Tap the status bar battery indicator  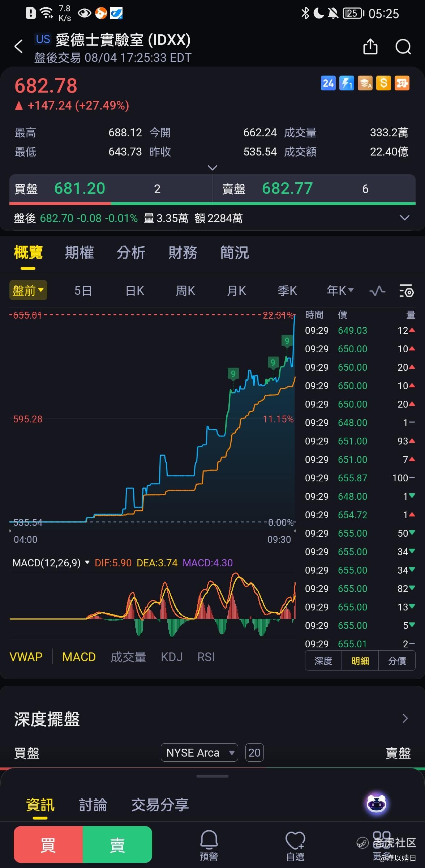pyautogui.click(x=353, y=13)
